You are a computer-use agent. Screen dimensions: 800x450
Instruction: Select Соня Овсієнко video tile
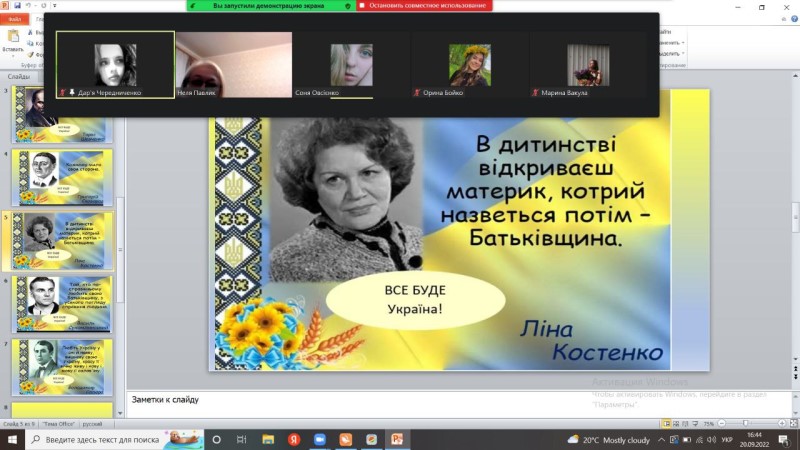pos(352,65)
